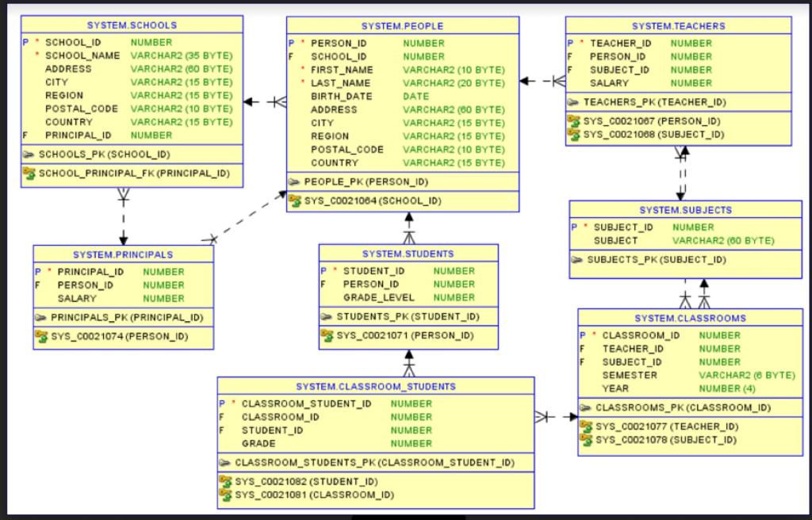Viewport: 812px width, 520px height.
Task: Click the P marker beside STUDENT_ID
Action: 322,270
